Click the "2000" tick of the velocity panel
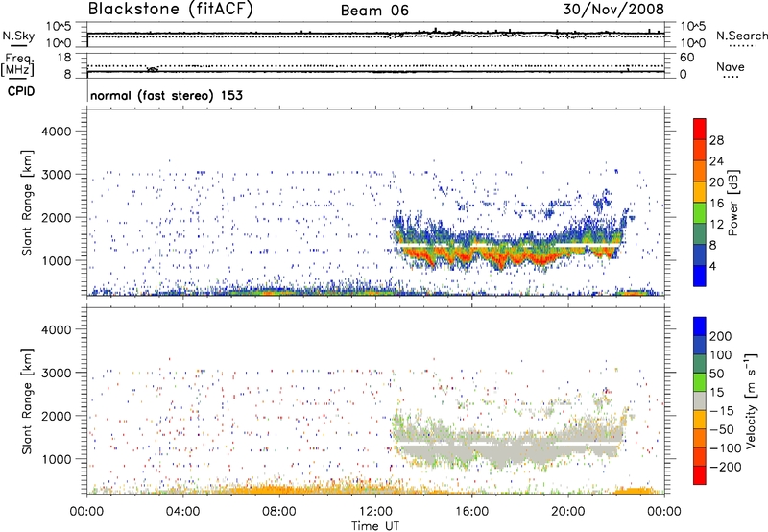Image resolution: width=768 pixels, height=532 pixels. (57, 416)
